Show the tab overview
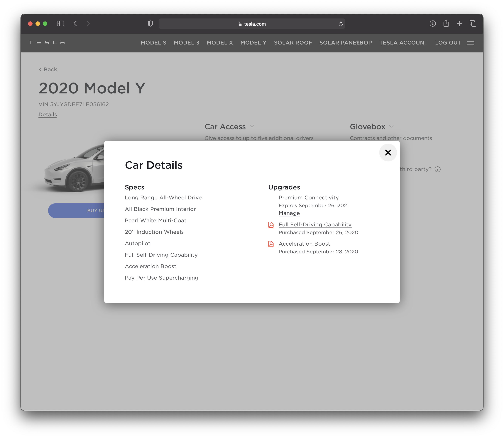This screenshot has height=438, width=504. pyautogui.click(x=473, y=23)
